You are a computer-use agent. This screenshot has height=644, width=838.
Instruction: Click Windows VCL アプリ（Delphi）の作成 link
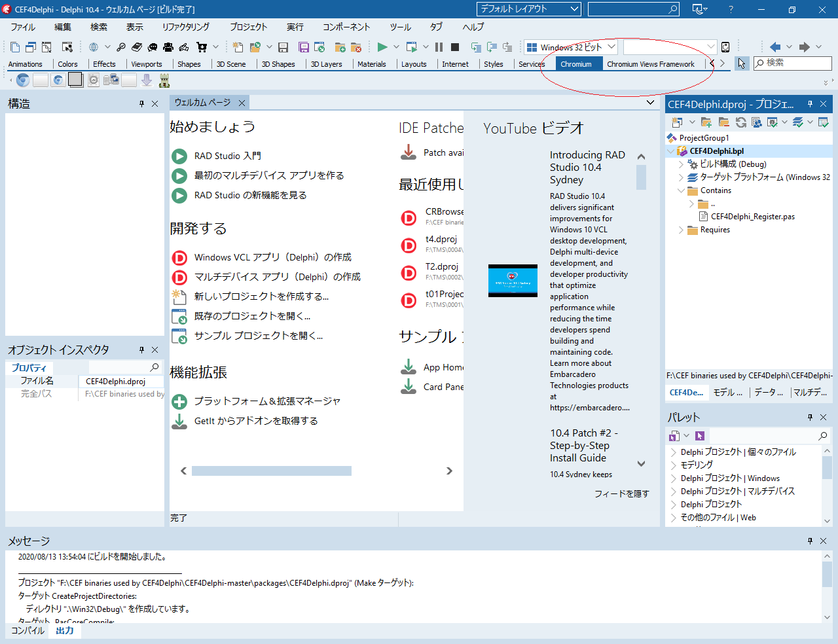coord(272,257)
